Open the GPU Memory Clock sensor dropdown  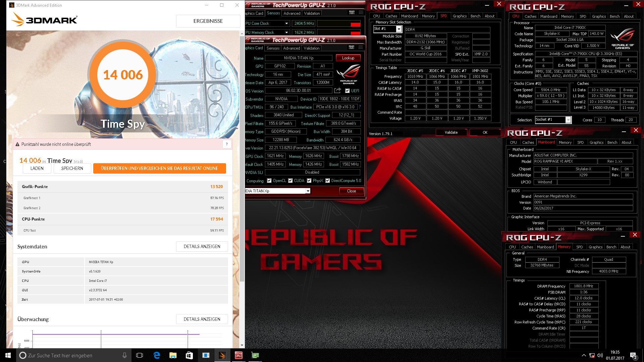coord(286,33)
